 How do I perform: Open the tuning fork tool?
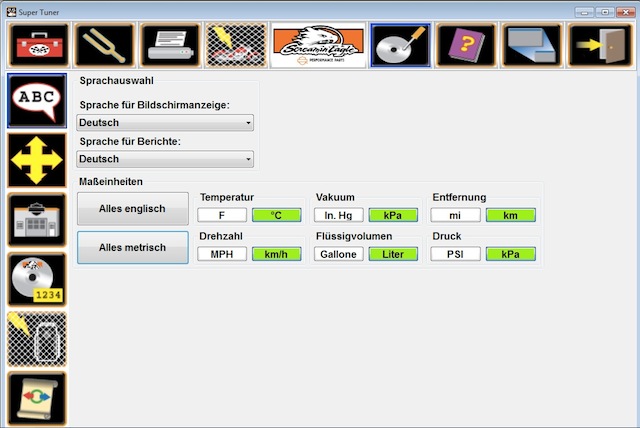(x=103, y=45)
